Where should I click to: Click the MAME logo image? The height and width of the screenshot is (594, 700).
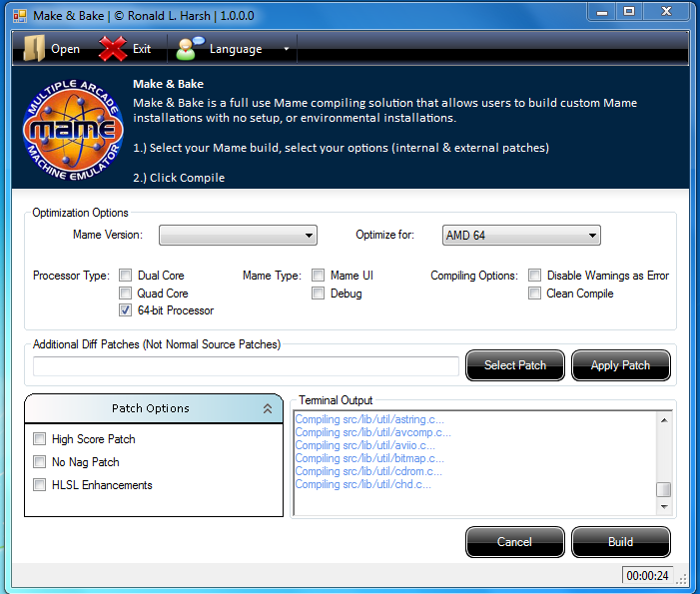point(73,131)
